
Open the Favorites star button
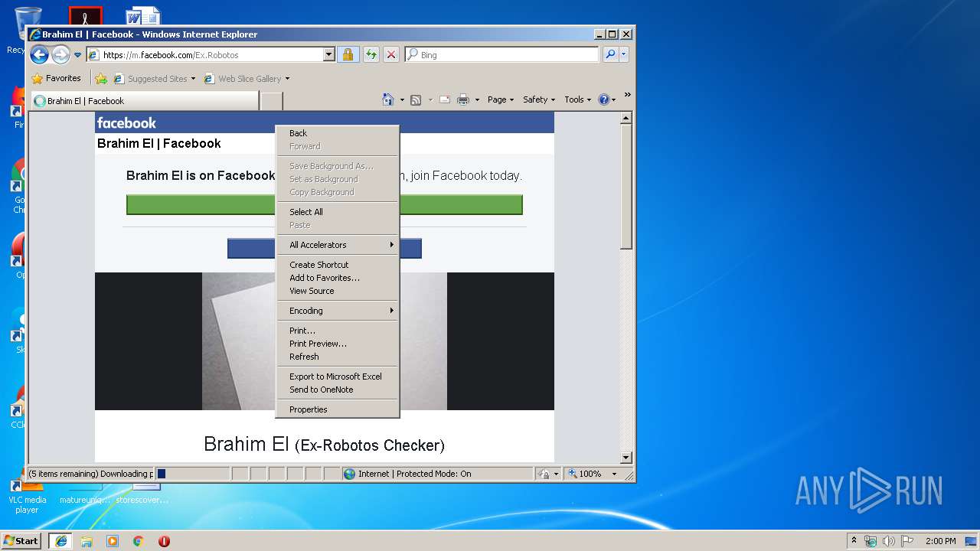point(56,78)
